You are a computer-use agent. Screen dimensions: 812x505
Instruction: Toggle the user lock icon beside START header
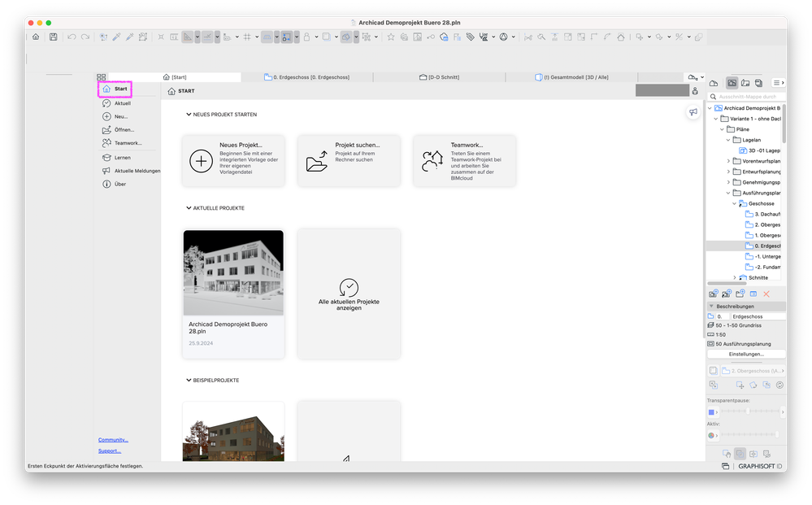tap(695, 90)
